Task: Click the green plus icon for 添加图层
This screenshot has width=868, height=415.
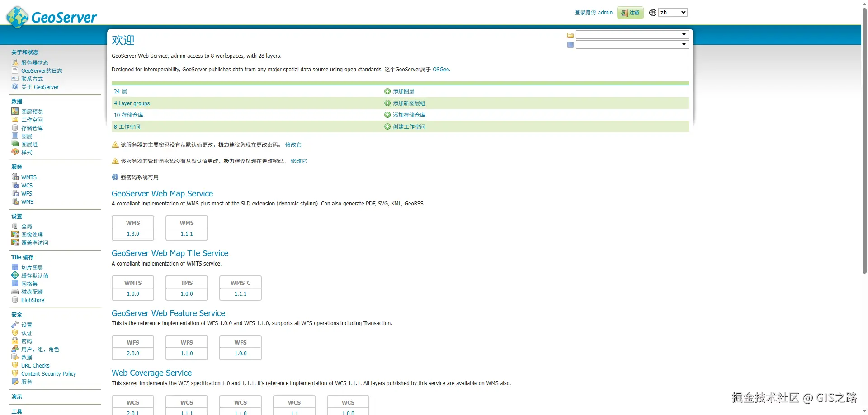Action: pos(387,91)
